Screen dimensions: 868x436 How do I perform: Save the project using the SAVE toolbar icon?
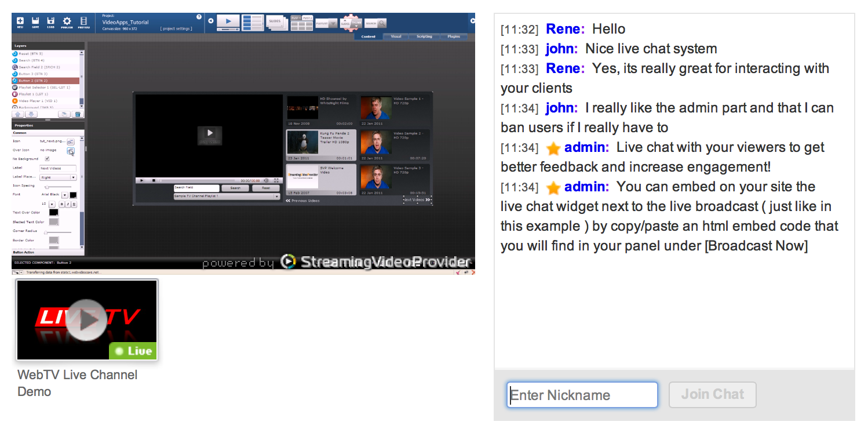pyautogui.click(x=35, y=22)
